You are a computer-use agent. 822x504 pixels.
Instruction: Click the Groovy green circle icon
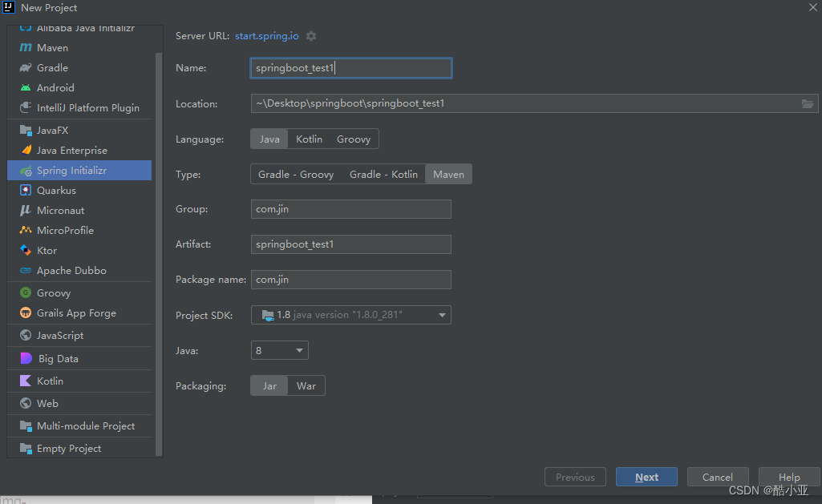(x=25, y=292)
